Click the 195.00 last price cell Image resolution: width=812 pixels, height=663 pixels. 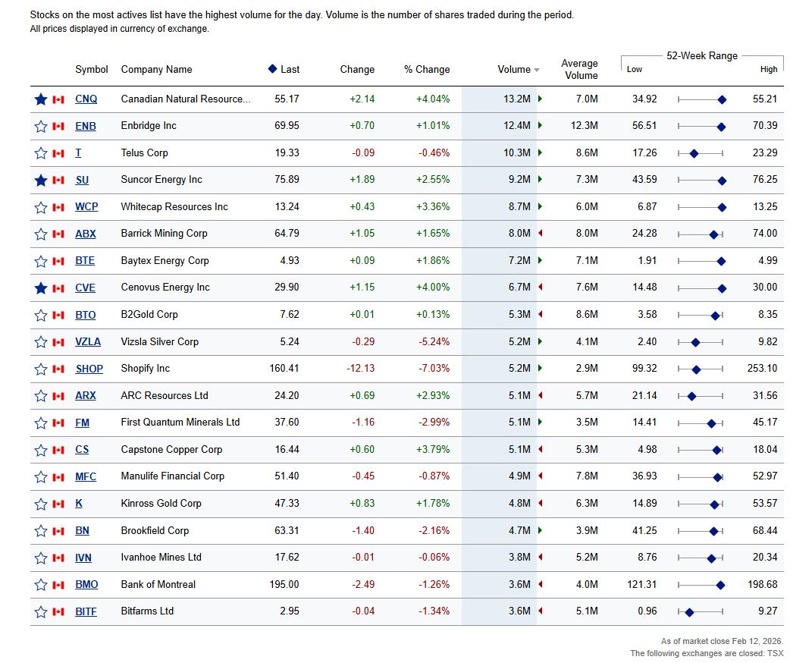pyautogui.click(x=284, y=584)
